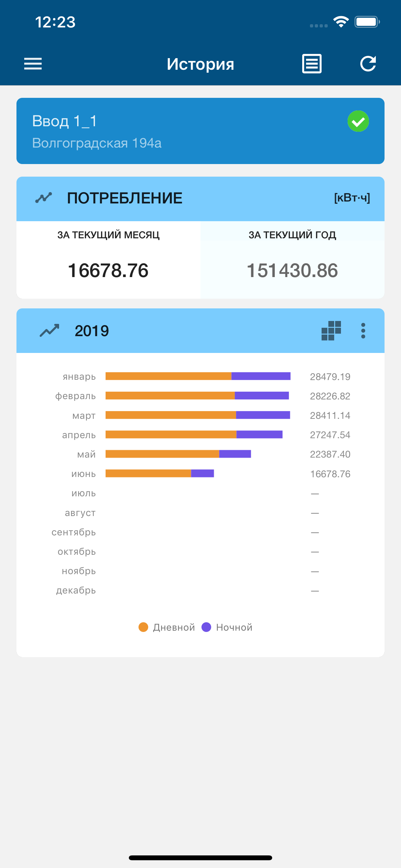
Task: Open the report list icon
Action: (312, 64)
